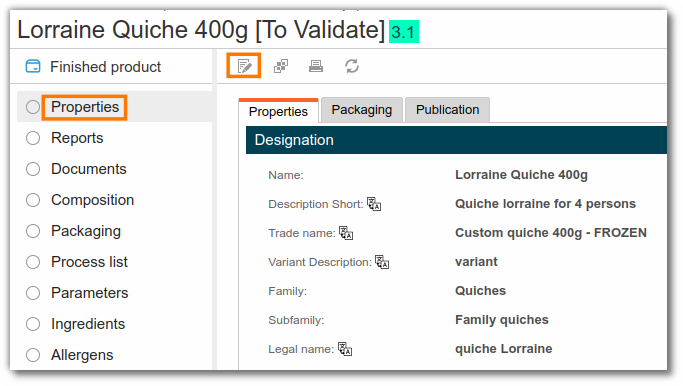Select the Allergens radio button
This screenshot has height=386, width=683.
(33, 355)
